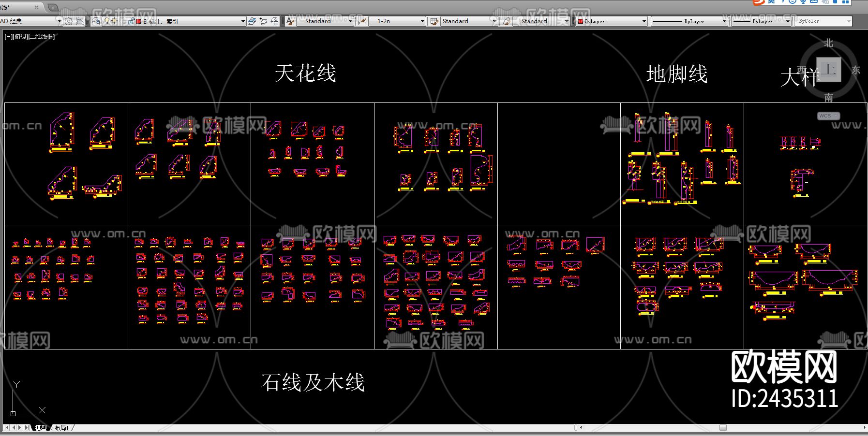Open the Table Style manager icon
Viewport: 868px width, 436px height.
(x=434, y=21)
